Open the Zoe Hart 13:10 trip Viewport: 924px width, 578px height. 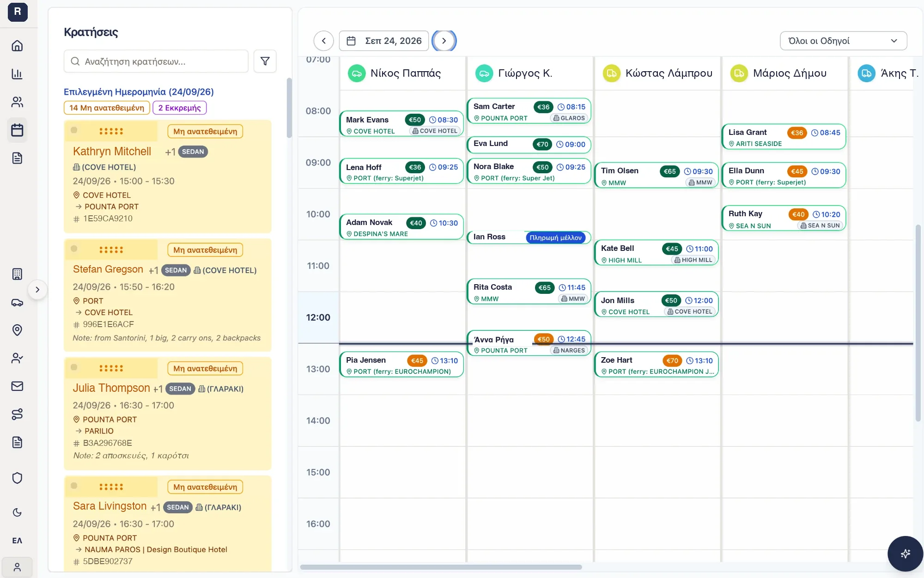coord(657,365)
